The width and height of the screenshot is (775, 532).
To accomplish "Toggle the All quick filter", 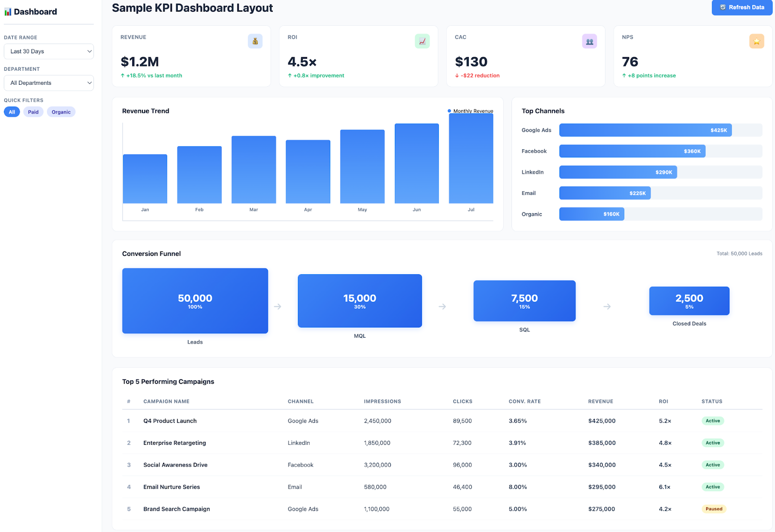I will click(x=12, y=111).
